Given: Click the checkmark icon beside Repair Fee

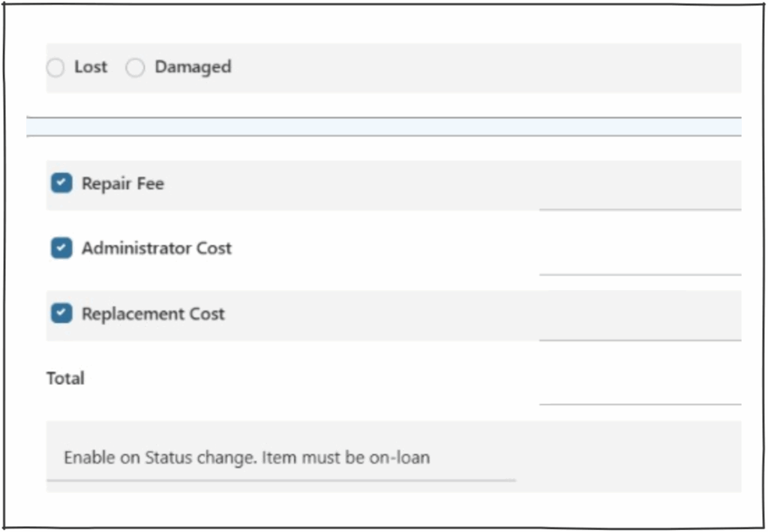Looking at the screenshot, I should (x=61, y=184).
